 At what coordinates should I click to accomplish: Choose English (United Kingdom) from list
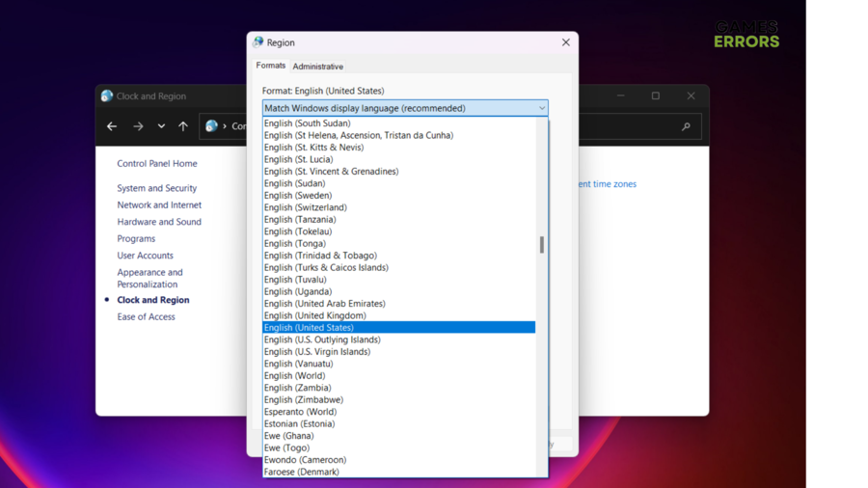[x=314, y=315]
